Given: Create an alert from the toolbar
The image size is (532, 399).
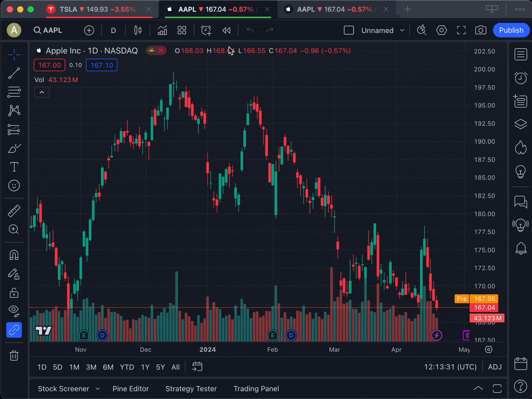Looking at the screenshot, I should 206,30.
